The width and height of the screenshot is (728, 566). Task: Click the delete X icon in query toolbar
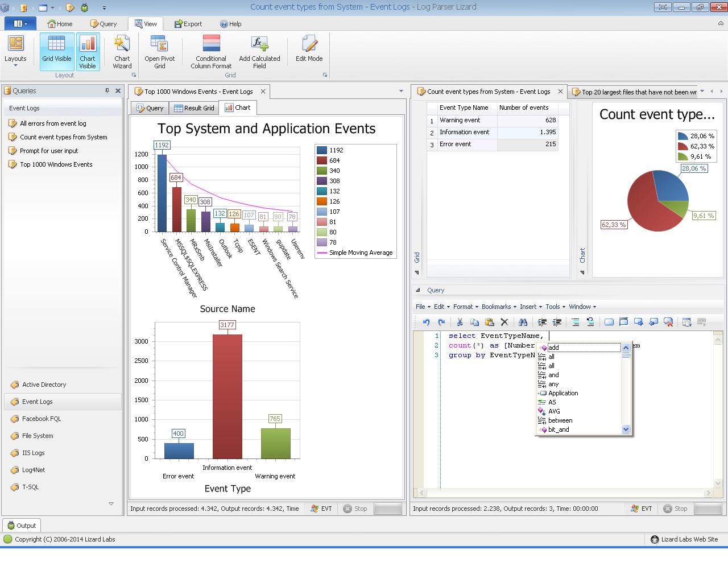coord(504,322)
